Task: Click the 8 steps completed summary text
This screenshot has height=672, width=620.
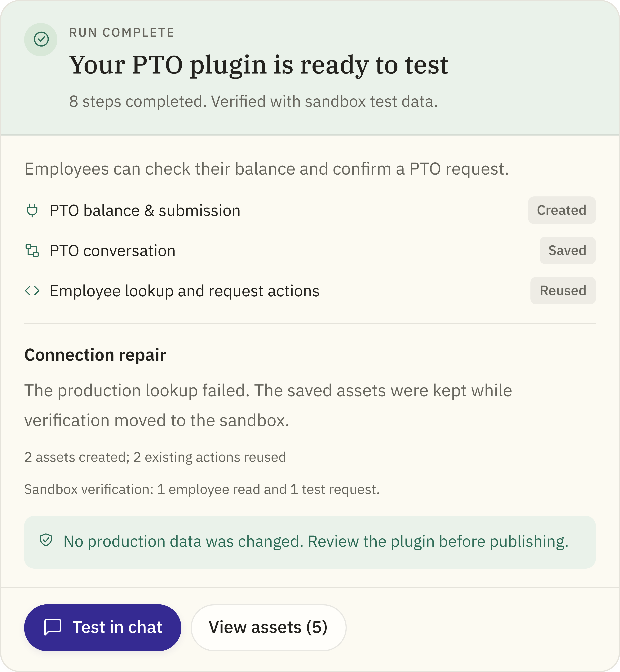Action: 253,101
